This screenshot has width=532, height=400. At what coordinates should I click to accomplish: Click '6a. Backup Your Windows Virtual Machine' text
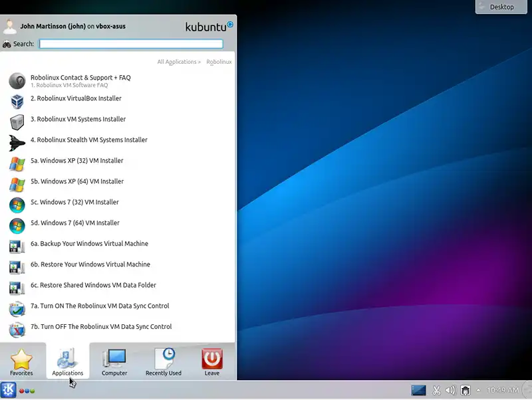tap(89, 243)
